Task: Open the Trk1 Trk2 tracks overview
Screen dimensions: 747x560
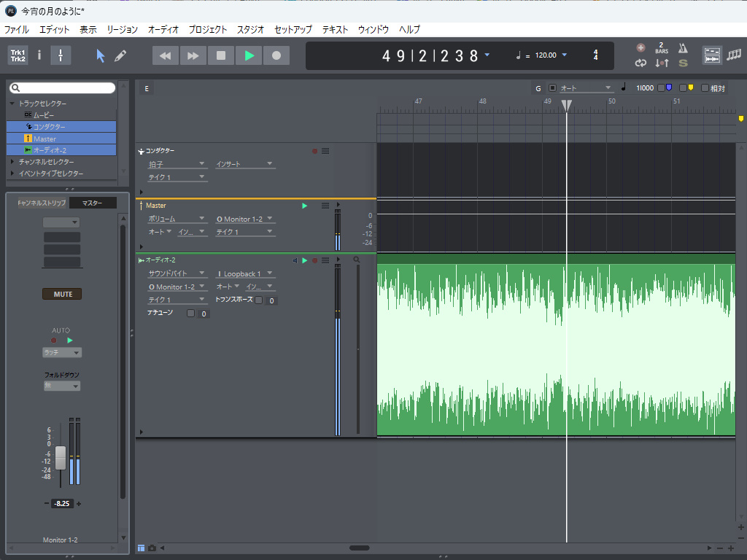Action: 18,55
